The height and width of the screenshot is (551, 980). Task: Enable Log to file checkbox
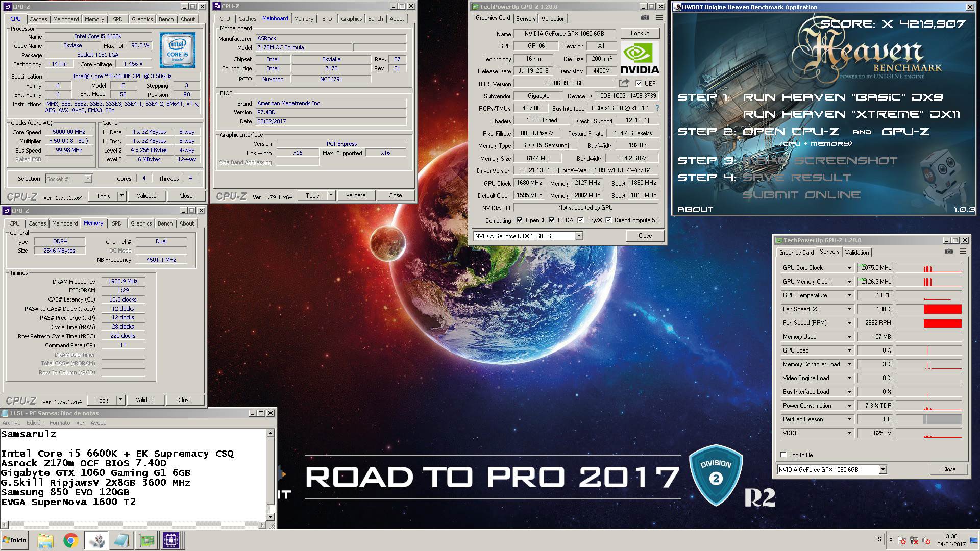tap(783, 455)
